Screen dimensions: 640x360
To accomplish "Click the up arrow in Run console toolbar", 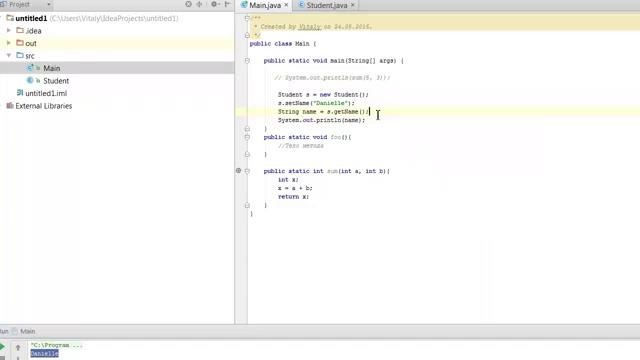I will [x=18, y=347].
